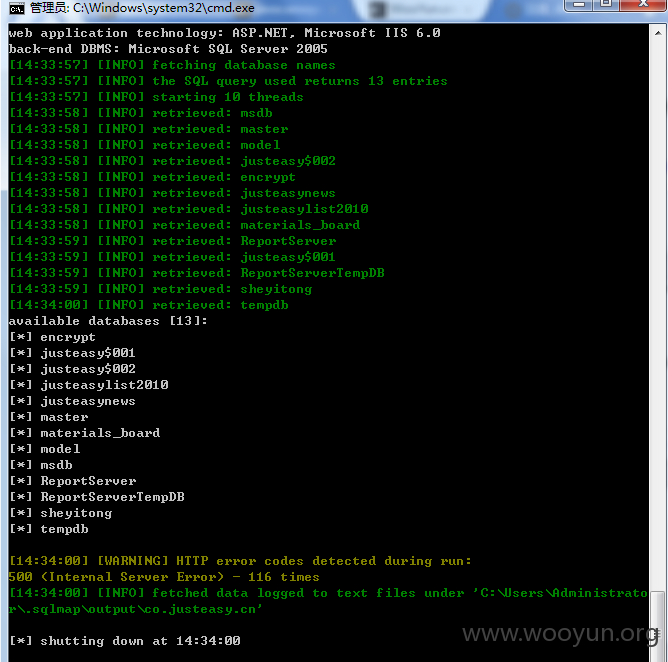Click '[*] tempdb' database entry
668x662 pixels.
(49, 529)
